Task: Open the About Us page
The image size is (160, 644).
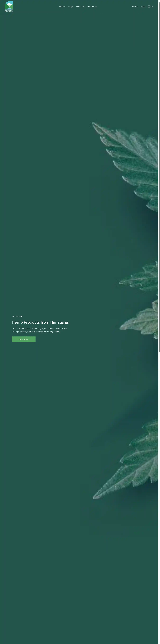Action: [x=80, y=7]
